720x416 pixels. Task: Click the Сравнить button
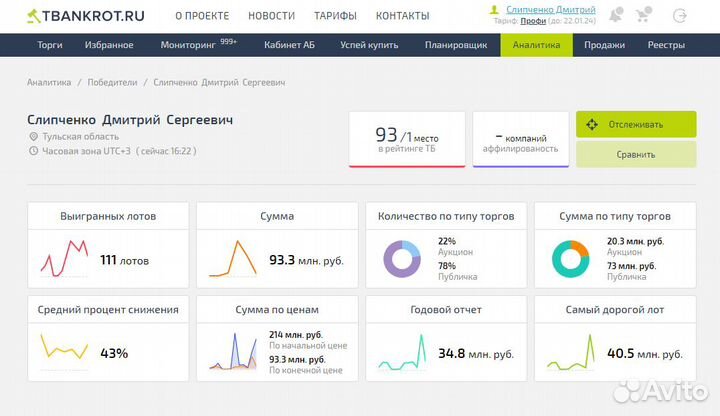pyautogui.click(x=636, y=154)
